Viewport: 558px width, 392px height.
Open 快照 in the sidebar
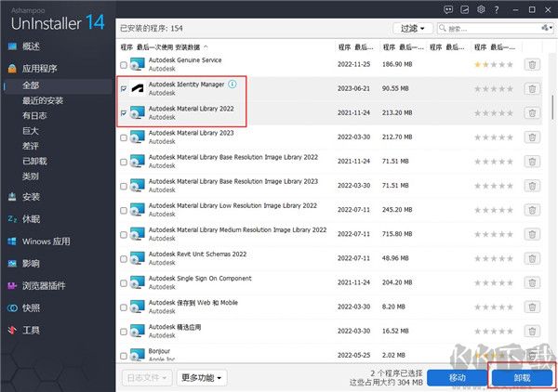coord(31,308)
